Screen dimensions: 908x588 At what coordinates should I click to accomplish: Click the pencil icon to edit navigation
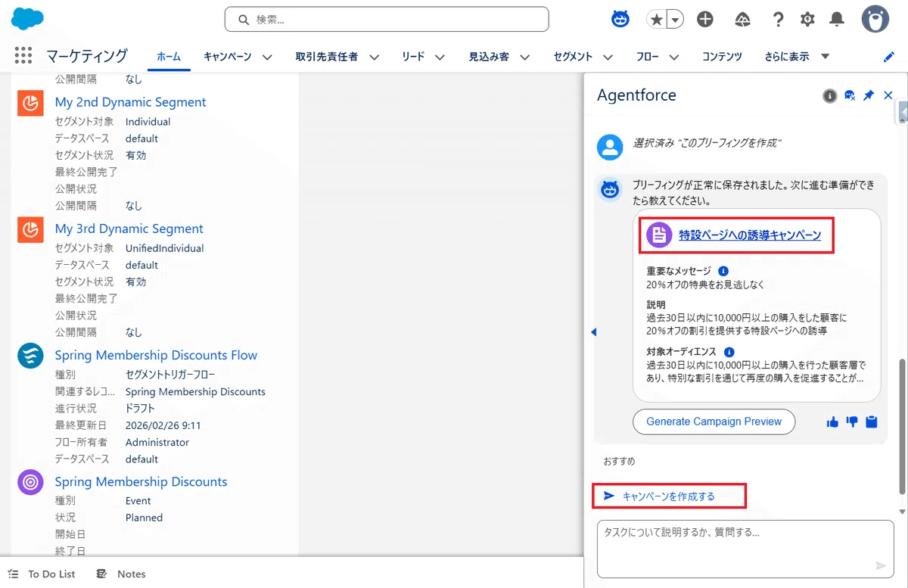click(889, 57)
